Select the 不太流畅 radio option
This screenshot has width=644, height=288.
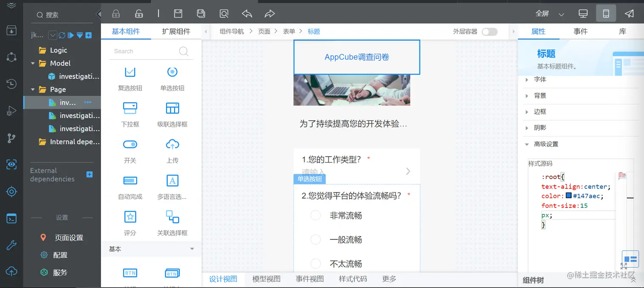pyautogui.click(x=316, y=264)
